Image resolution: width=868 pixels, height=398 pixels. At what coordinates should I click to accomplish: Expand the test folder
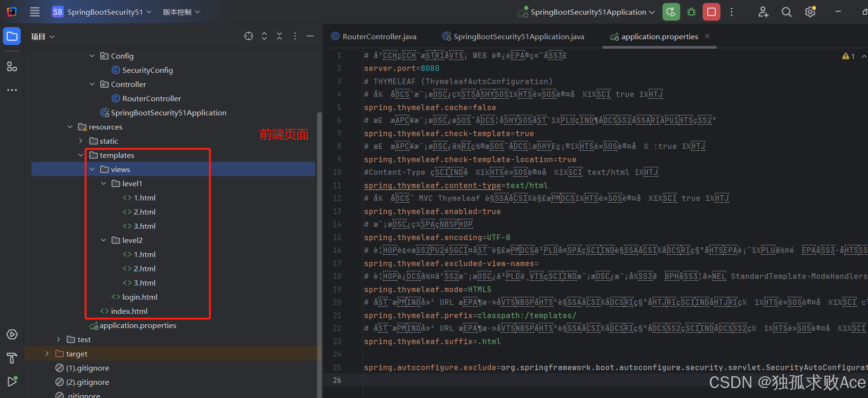click(x=59, y=339)
